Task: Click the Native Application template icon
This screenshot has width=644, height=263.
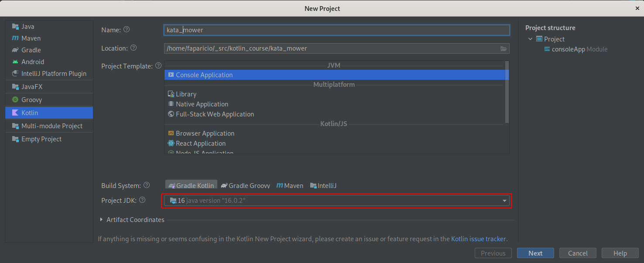Action: tap(171, 104)
